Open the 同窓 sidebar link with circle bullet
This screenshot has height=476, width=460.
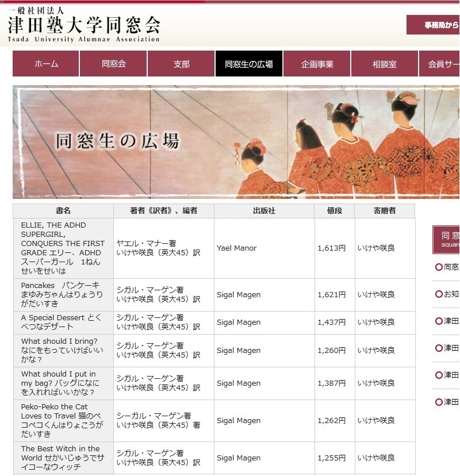(447, 267)
